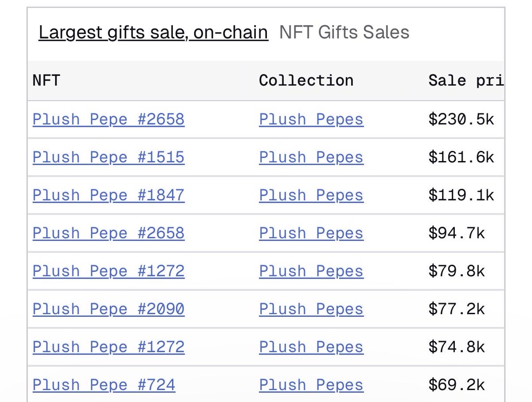Open Plush Pepe #2658 link in the $94.7k row
This screenshot has height=402, width=532.
coord(109,233)
